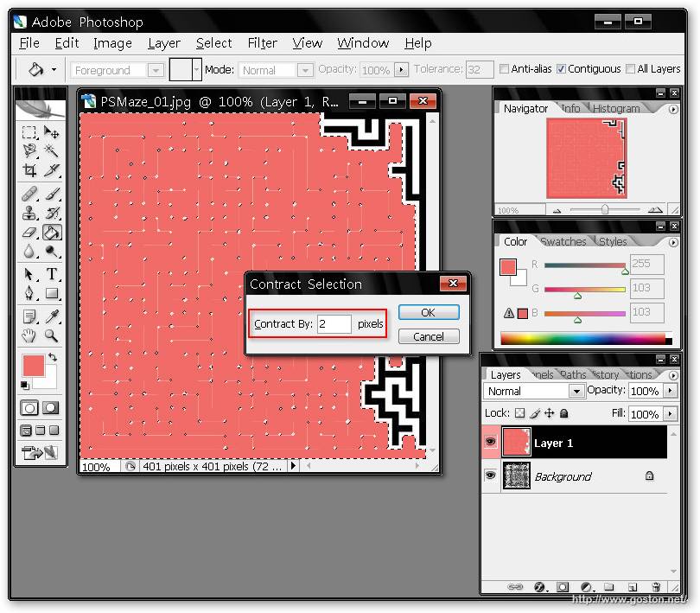Viewport: 700px width, 613px height.
Task: Toggle lock position in Layers panel
Action: [549, 413]
